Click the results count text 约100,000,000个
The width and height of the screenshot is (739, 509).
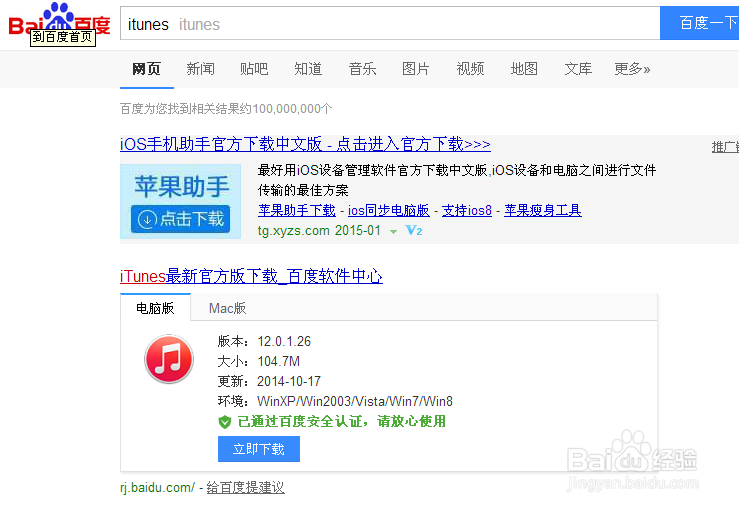pos(287,109)
